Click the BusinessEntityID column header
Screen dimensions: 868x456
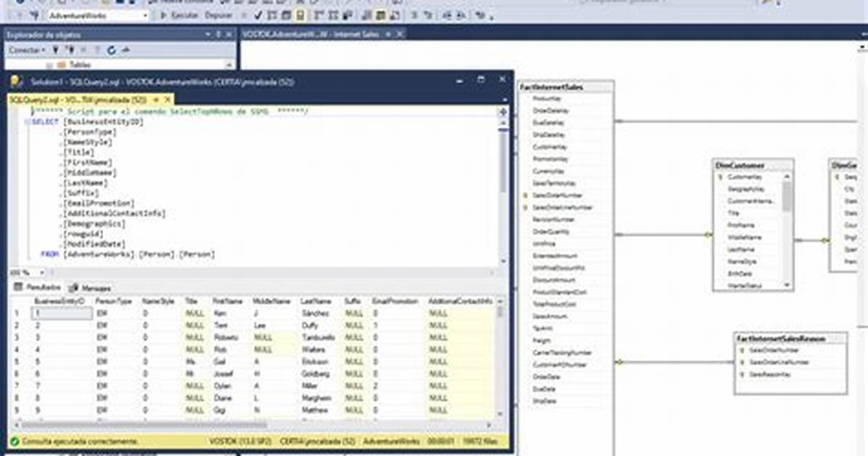(60, 301)
